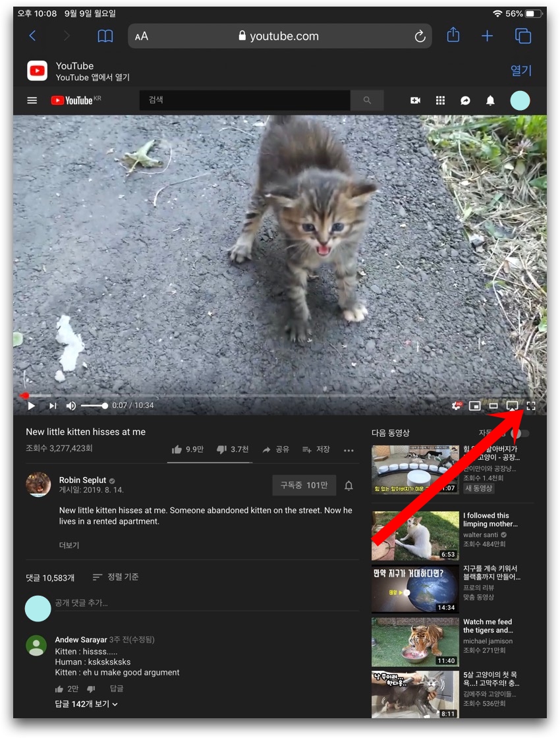This screenshot has height=738, width=560.
Task: Show all Safari tabs overview
Action: 523,36
